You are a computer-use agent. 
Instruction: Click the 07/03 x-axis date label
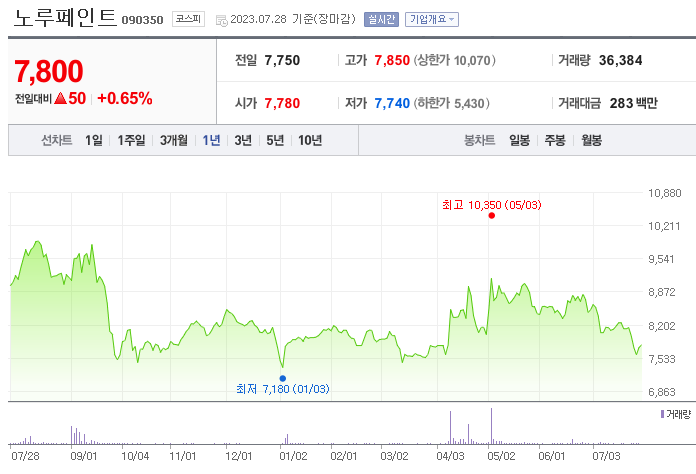pyautogui.click(x=606, y=456)
